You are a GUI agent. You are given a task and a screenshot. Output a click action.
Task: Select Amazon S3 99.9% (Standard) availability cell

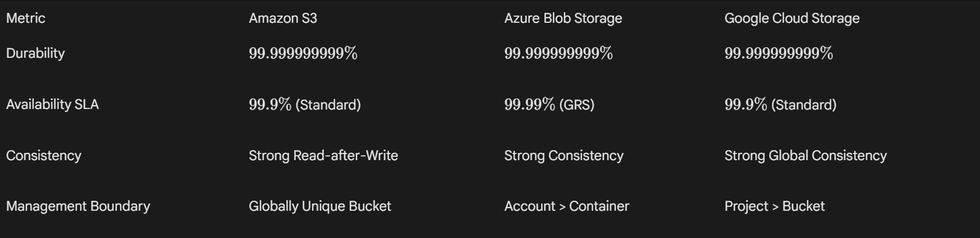pyautogui.click(x=305, y=105)
